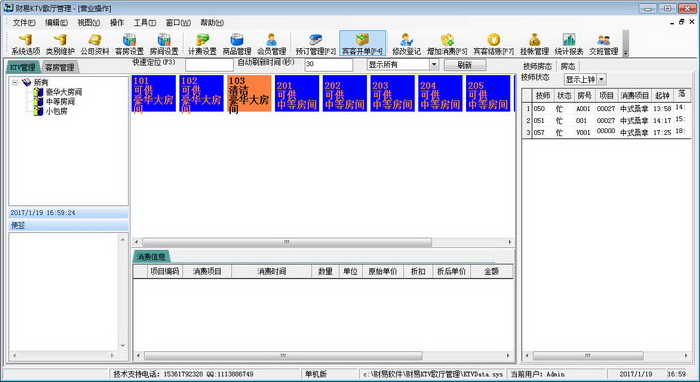The height and width of the screenshot is (382, 700).
Task: Select room tile 102
Action: pyautogui.click(x=201, y=93)
